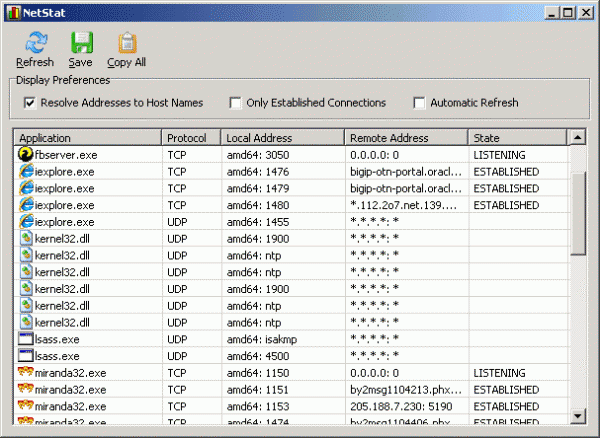Click the NetStat title bar app icon
Image resolution: width=600 pixels, height=438 pixels.
[x=13, y=13]
